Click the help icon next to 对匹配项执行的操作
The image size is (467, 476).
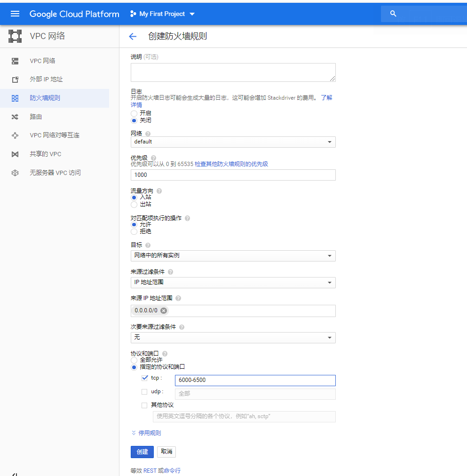pos(187,218)
